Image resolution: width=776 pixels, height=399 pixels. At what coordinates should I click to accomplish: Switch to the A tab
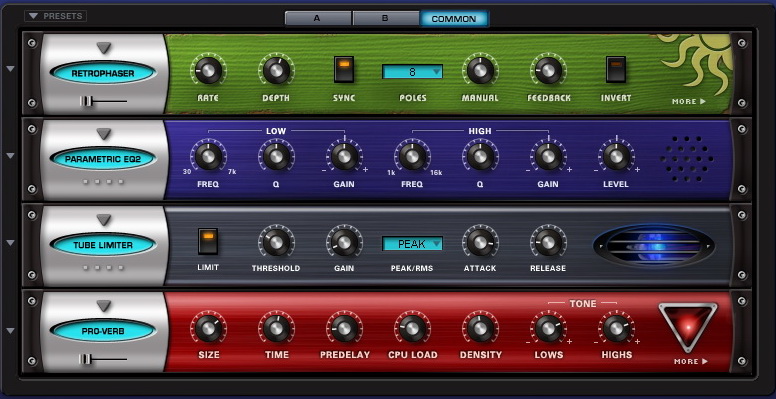click(318, 19)
